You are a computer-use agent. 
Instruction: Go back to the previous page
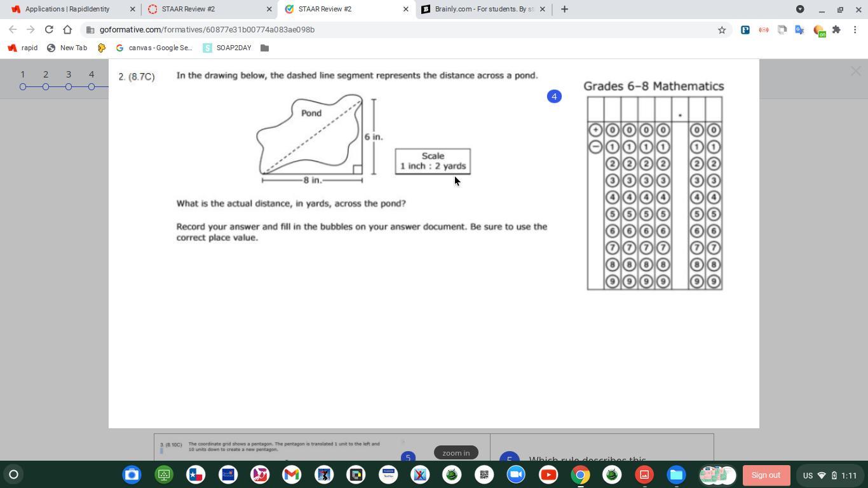pos(13,29)
